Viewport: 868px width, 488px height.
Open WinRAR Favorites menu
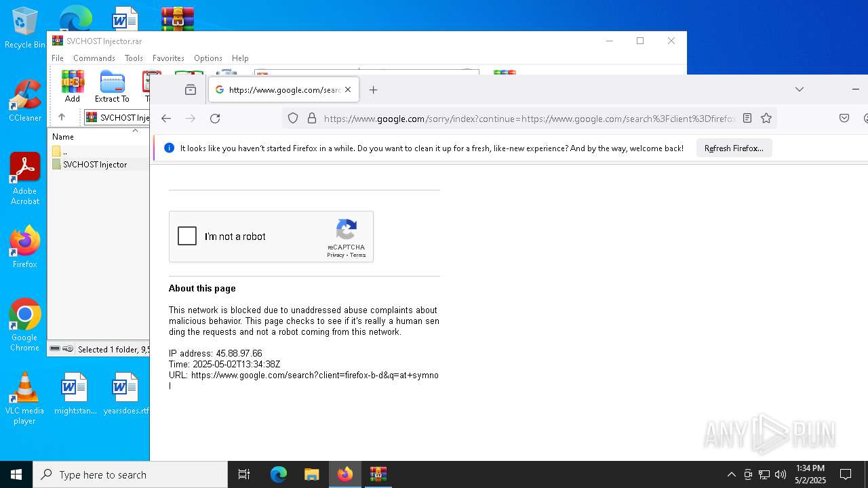[168, 58]
